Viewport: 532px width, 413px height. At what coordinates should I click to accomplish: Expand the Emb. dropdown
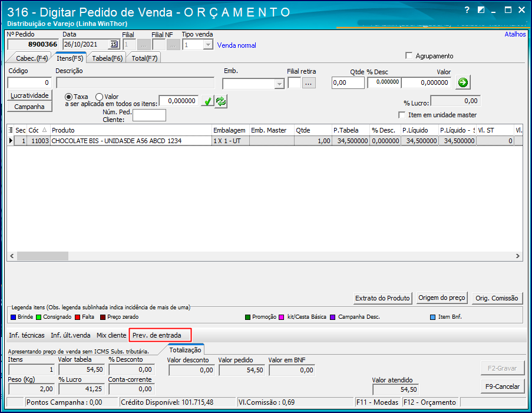pyautogui.click(x=279, y=84)
